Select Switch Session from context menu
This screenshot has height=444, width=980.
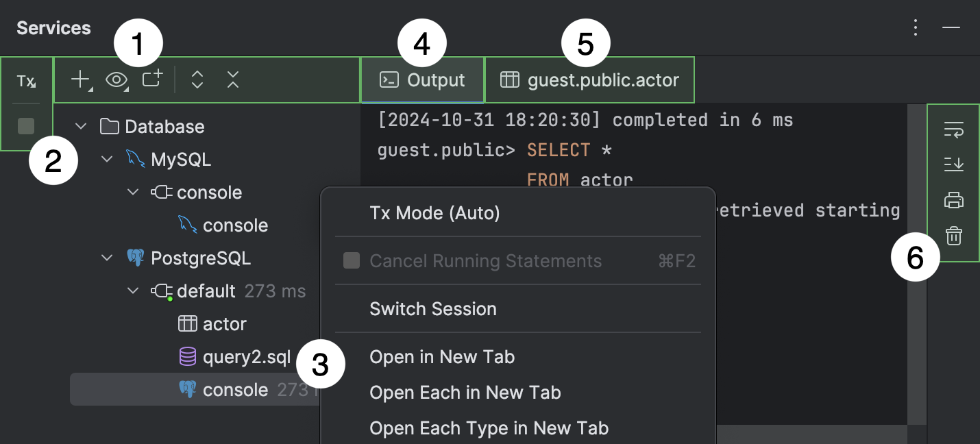(x=433, y=309)
